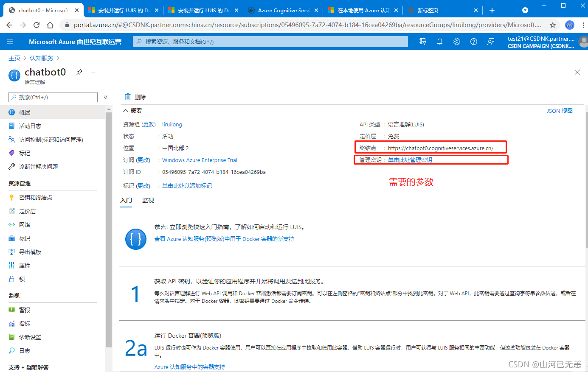588x372 pixels.
Task: Open Windows Azure Enterprise Trial subscription
Action: (x=200, y=160)
